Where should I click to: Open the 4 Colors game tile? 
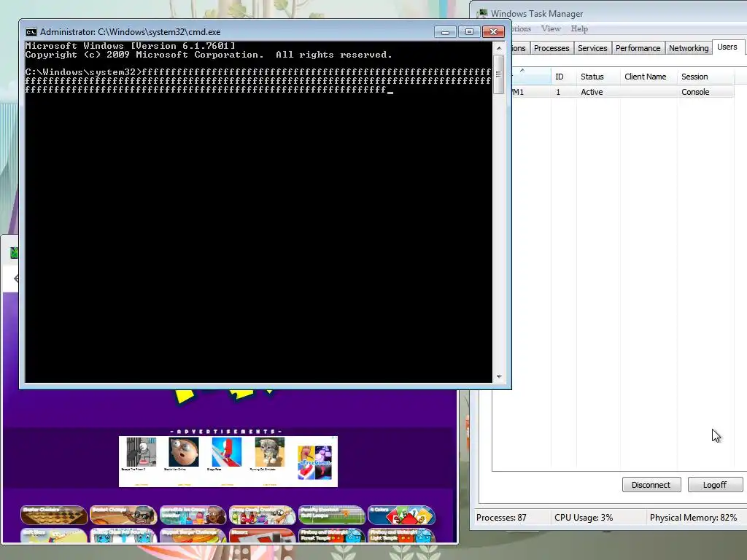(401, 515)
